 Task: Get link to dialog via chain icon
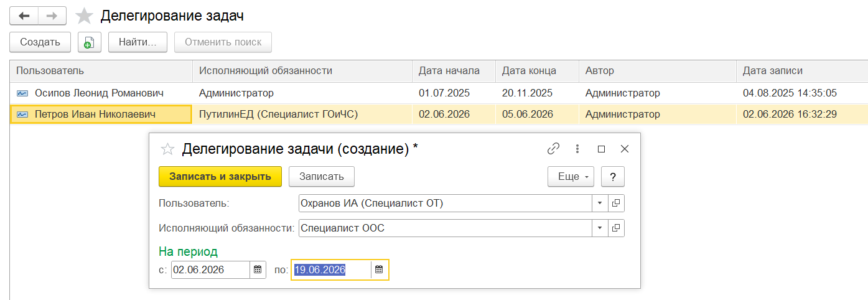click(x=553, y=149)
